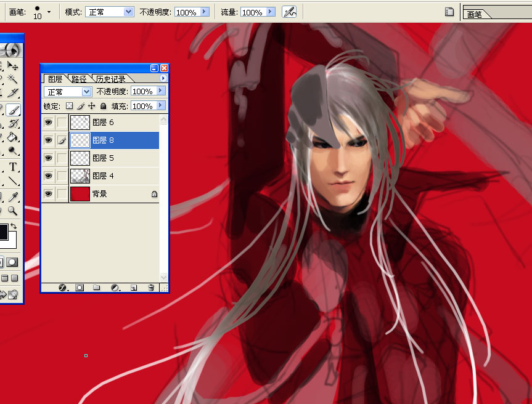This screenshot has height=404, width=532.
Task: Click brush 不透明度 value field in options bar
Action: tap(187, 12)
